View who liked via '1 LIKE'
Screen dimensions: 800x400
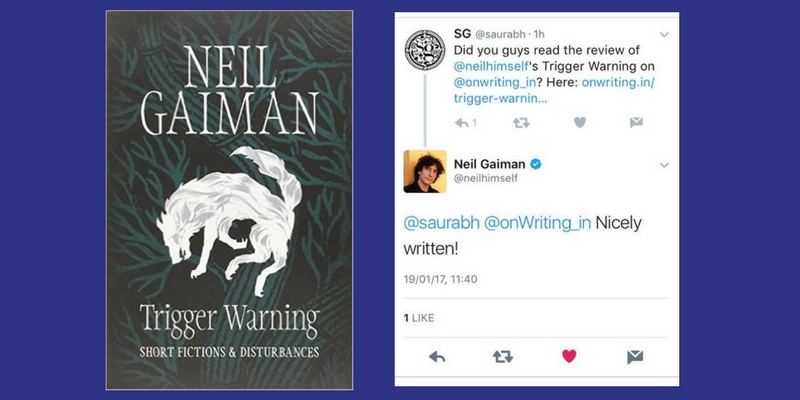click(x=419, y=318)
